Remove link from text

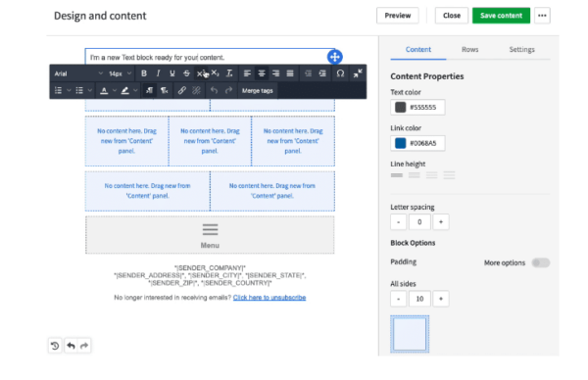click(196, 90)
